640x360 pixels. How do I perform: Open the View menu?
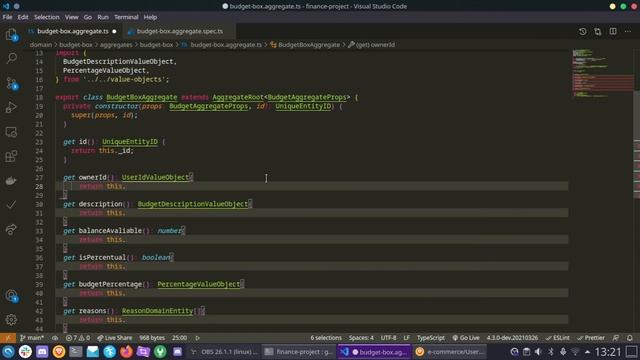click(x=71, y=17)
